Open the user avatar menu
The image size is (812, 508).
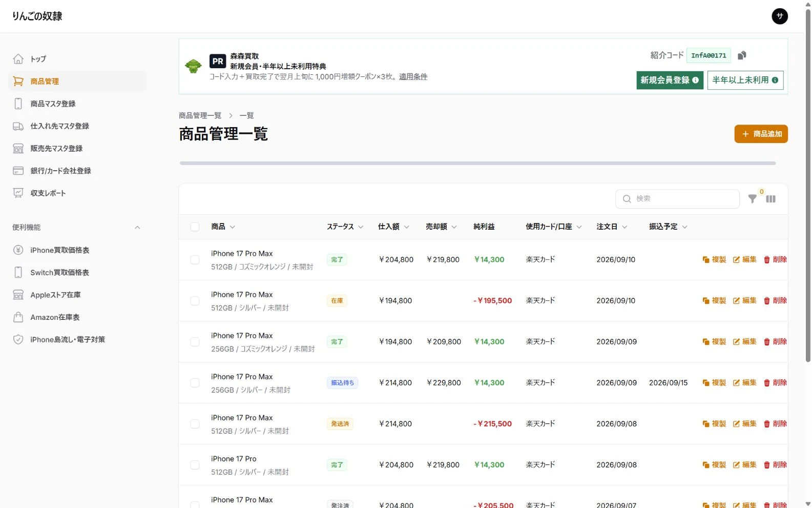780,16
